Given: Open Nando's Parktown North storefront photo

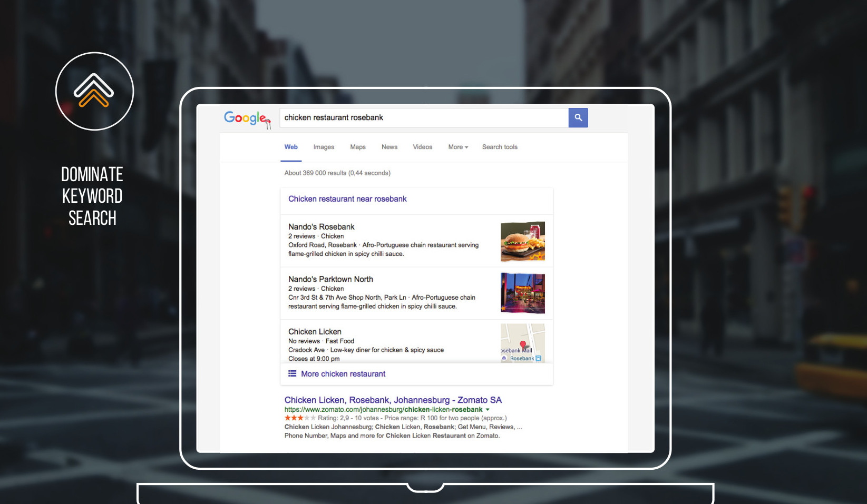Looking at the screenshot, I should point(522,293).
